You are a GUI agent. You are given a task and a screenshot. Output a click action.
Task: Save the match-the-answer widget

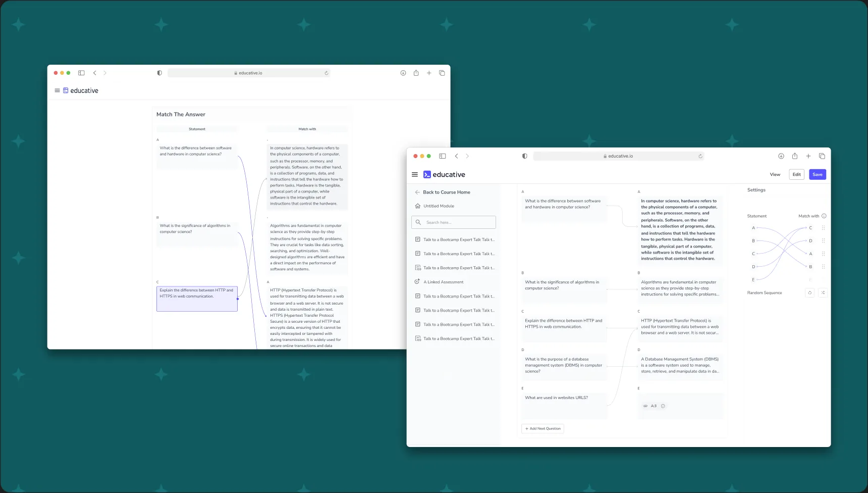pyautogui.click(x=818, y=175)
